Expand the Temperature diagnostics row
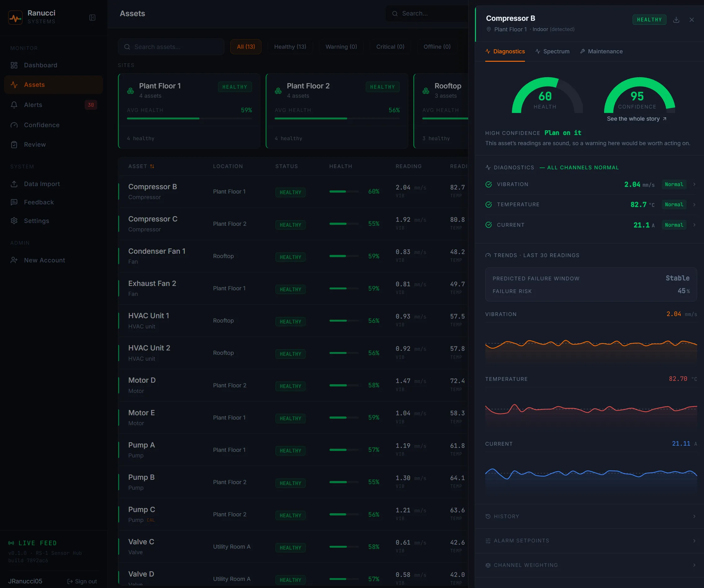Screen dimensions: 704x588 pos(591,204)
